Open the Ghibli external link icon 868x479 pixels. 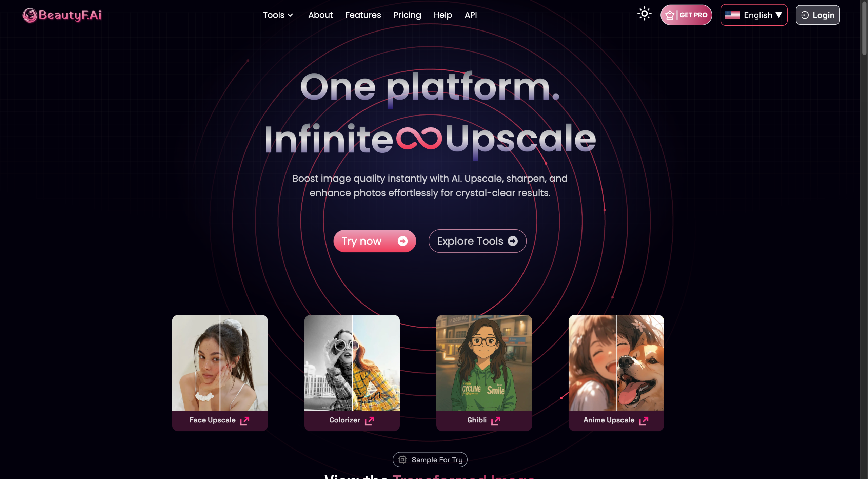click(496, 421)
